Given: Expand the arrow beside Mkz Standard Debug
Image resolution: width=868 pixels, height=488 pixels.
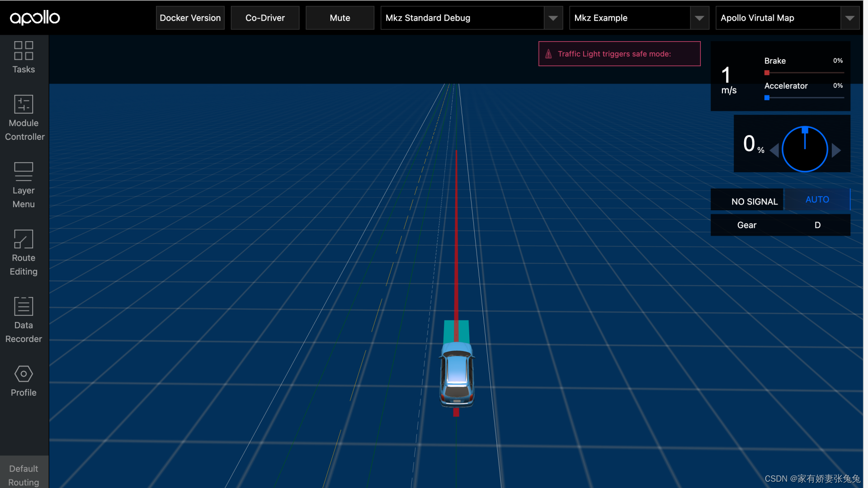Looking at the screenshot, I should click(553, 18).
